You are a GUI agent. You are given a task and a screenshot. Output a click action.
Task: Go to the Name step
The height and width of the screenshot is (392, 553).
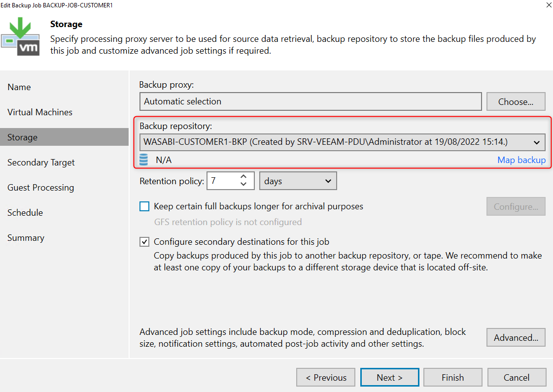[19, 87]
